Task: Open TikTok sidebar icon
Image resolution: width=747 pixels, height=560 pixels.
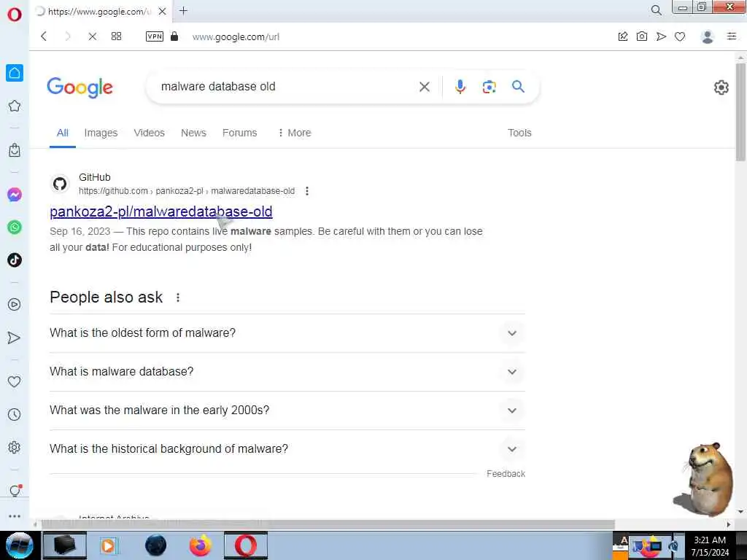Action: [x=15, y=260]
